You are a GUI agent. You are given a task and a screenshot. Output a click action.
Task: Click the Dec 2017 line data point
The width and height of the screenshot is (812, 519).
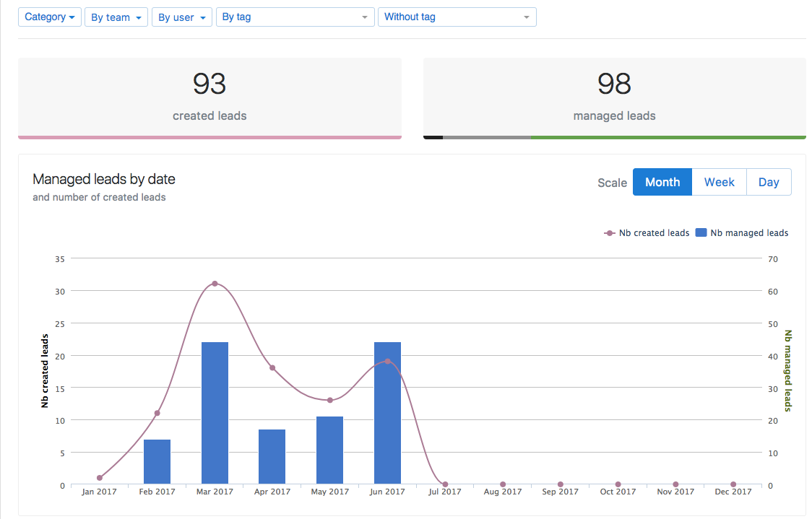pyautogui.click(x=733, y=484)
